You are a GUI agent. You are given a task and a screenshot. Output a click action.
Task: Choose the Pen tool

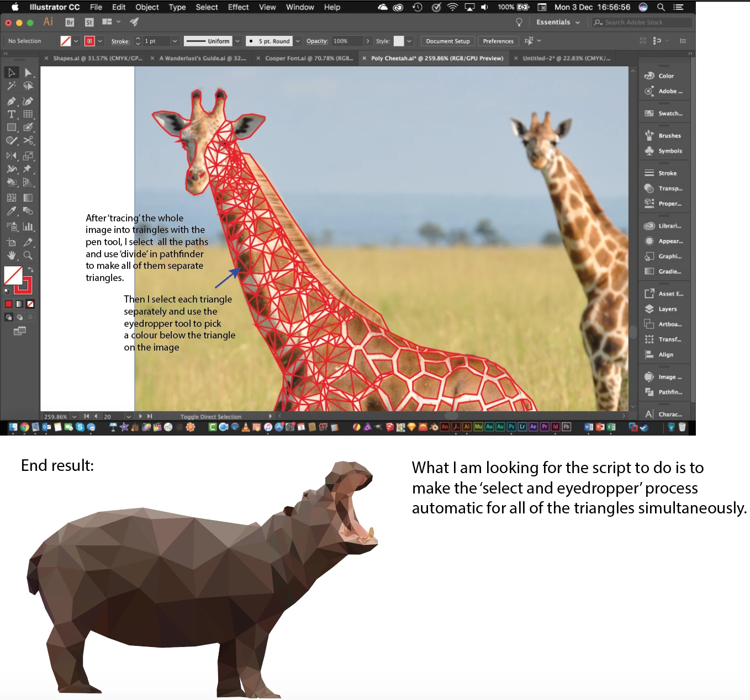(11, 101)
